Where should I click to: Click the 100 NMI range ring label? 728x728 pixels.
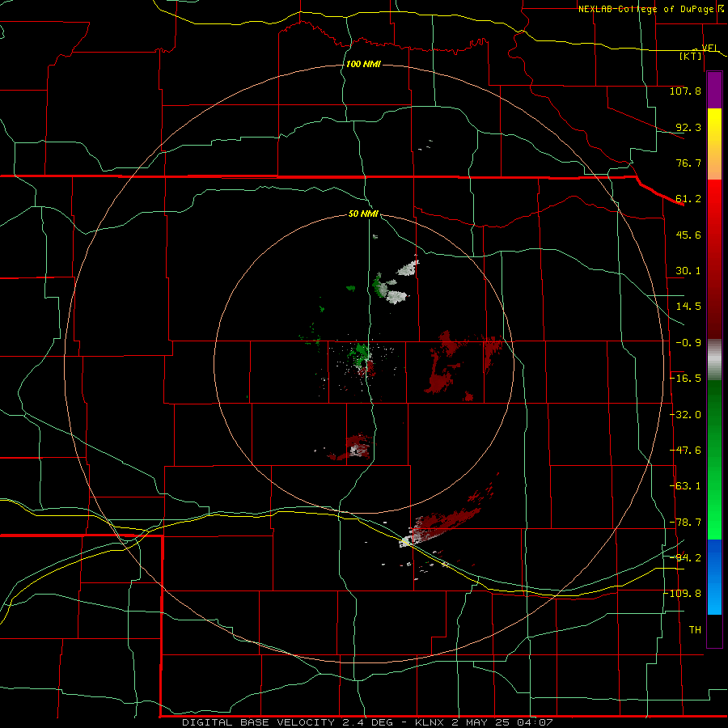coord(363,64)
